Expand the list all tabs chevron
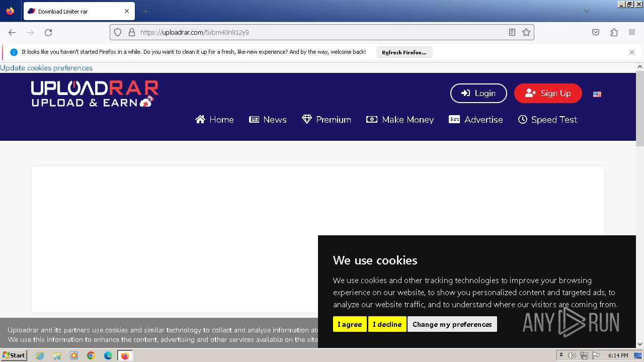This screenshot has width=644, height=362. click(587, 11)
